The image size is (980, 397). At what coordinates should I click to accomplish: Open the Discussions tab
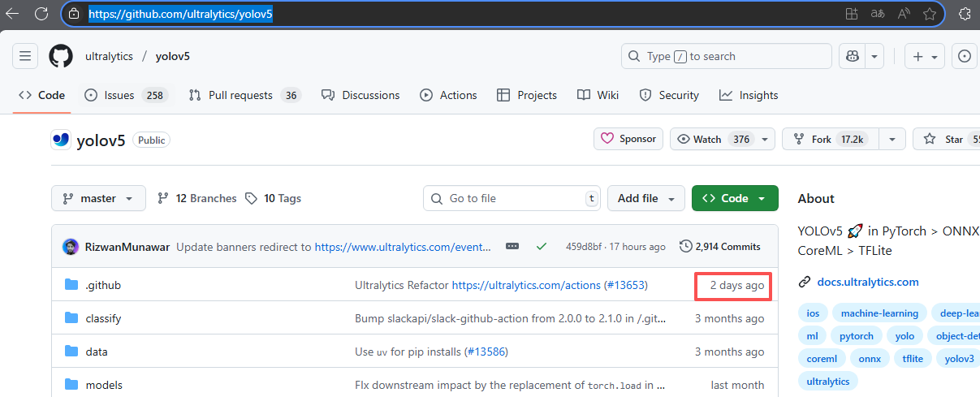click(360, 95)
